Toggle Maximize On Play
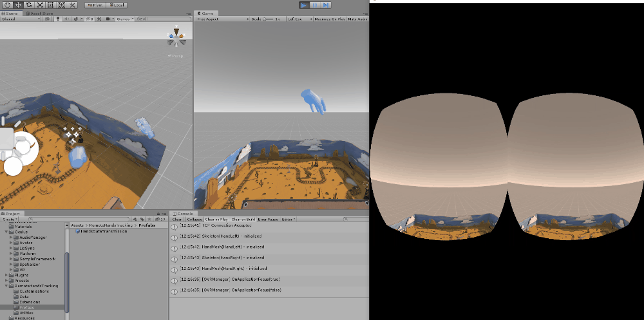The width and height of the screenshot is (644, 320). (330, 19)
